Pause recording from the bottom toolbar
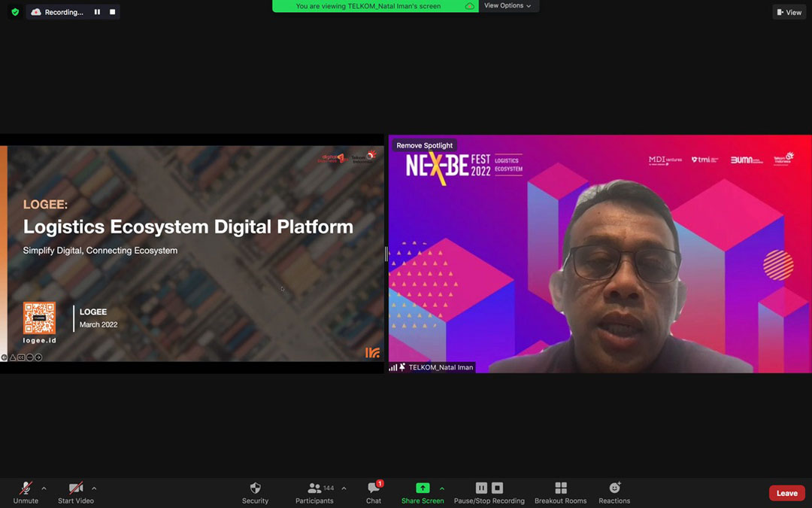The width and height of the screenshot is (812, 508). [481, 488]
